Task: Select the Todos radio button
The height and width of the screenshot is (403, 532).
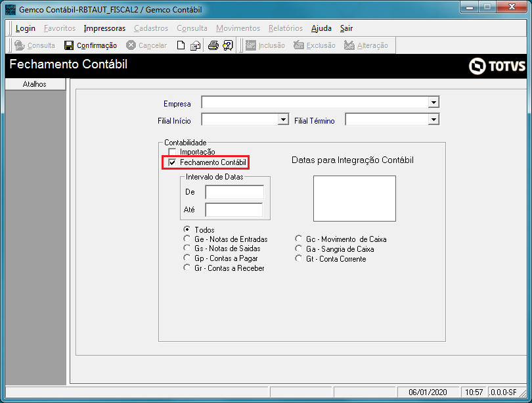Action: (x=187, y=229)
